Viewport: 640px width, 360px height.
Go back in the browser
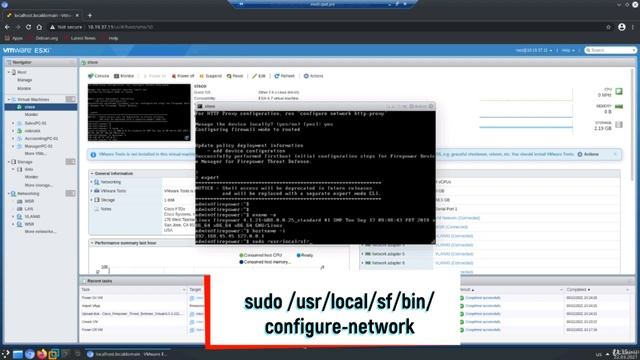tap(7, 27)
